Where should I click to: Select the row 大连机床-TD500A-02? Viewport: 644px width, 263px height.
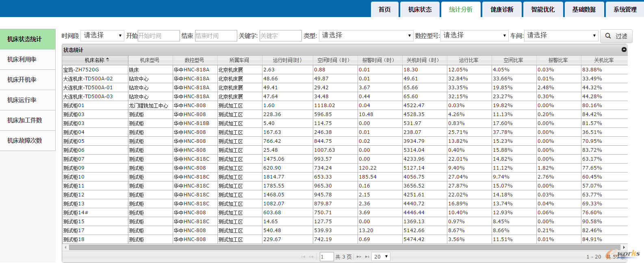(345, 79)
